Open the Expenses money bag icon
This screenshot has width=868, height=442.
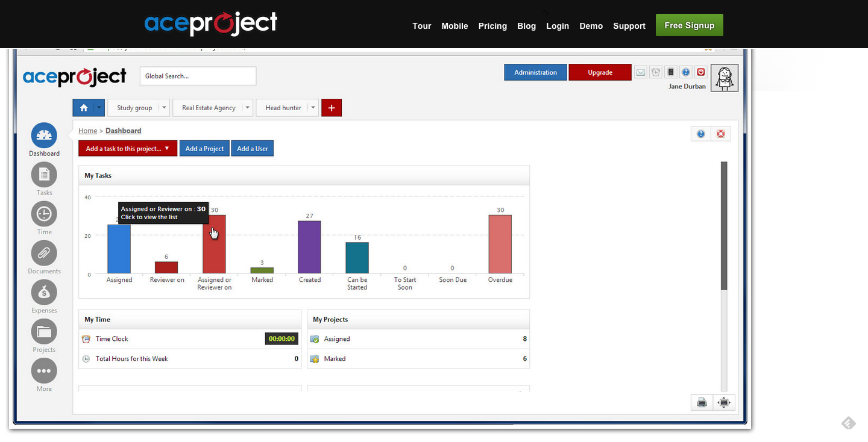(x=44, y=293)
